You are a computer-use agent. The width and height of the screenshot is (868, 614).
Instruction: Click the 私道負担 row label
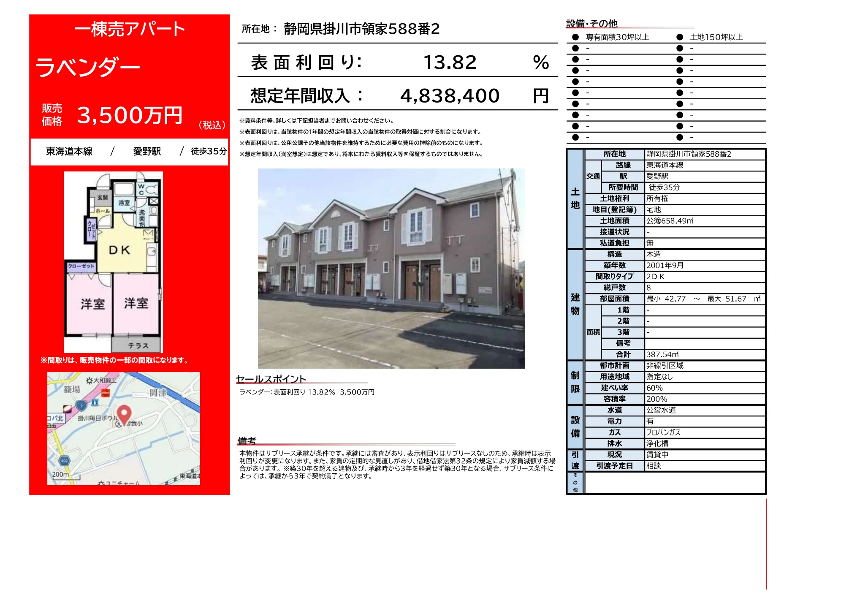coord(615,243)
